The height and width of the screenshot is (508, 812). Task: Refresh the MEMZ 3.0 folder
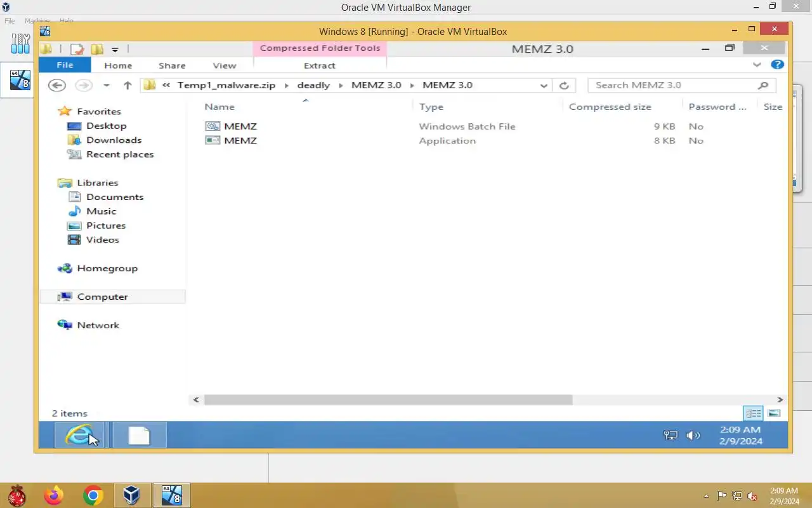click(563, 85)
